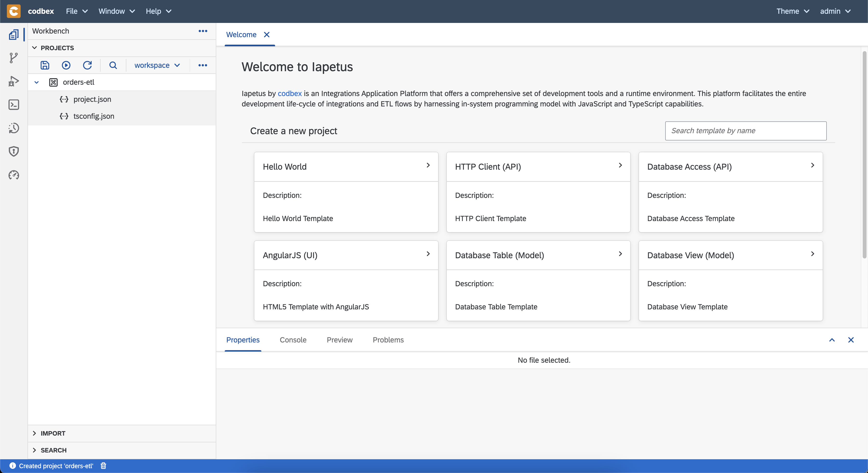Maximize the bottom panel with up chevron
868x473 pixels.
pyautogui.click(x=832, y=340)
